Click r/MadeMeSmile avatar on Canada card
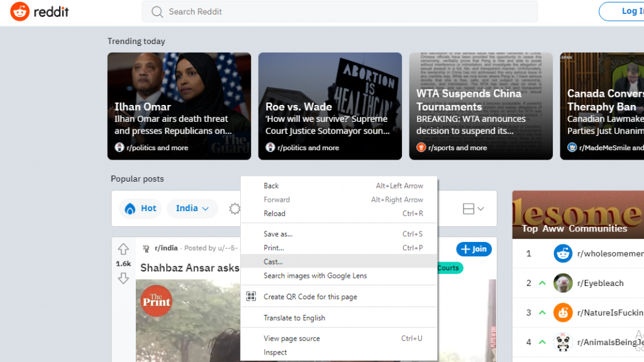This screenshot has width=644, height=362. [572, 147]
